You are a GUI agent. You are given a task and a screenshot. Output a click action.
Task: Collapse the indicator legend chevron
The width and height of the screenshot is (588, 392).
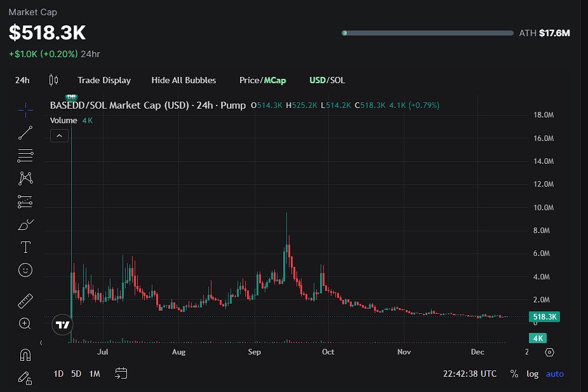[59, 136]
